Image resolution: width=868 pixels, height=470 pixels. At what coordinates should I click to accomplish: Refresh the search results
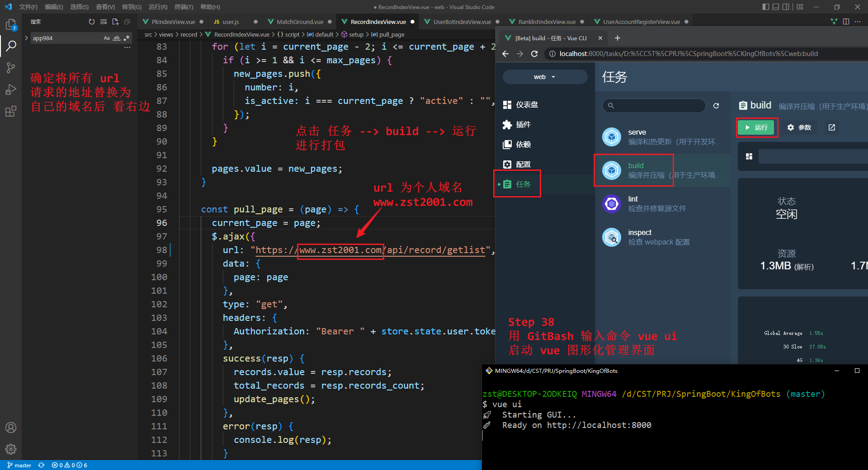[92, 22]
